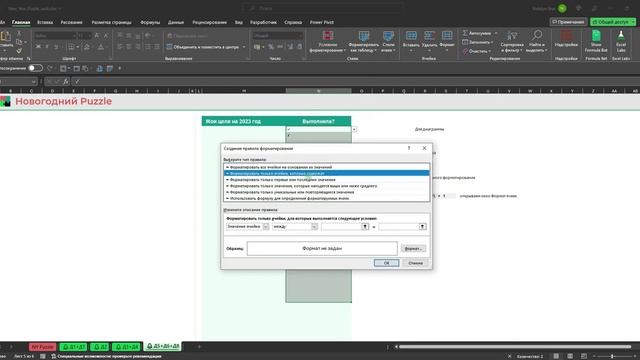
Task: Click the Delete cells icon
Action: [429, 36]
